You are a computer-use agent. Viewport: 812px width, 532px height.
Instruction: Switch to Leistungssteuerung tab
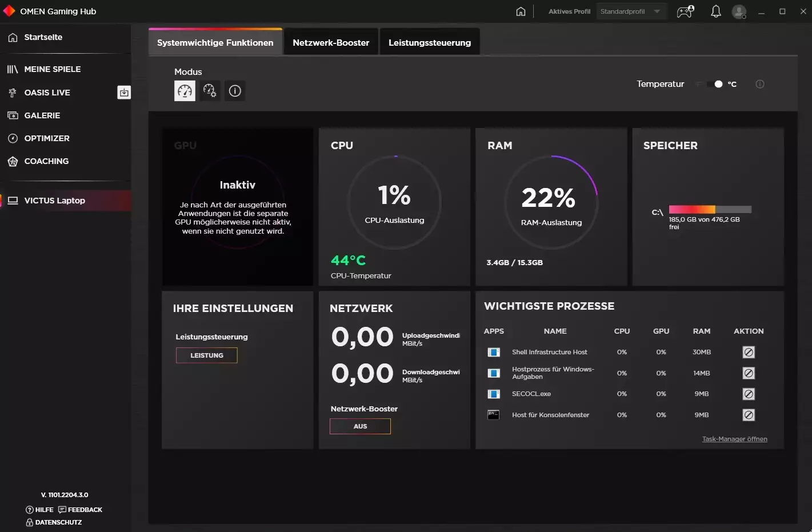pyautogui.click(x=430, y=42)
